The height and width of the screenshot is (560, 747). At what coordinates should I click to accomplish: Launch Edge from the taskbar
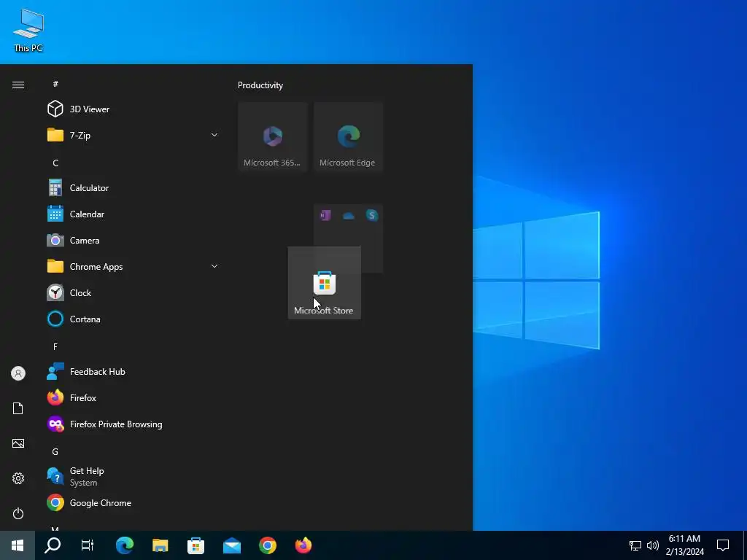(125, 545)
